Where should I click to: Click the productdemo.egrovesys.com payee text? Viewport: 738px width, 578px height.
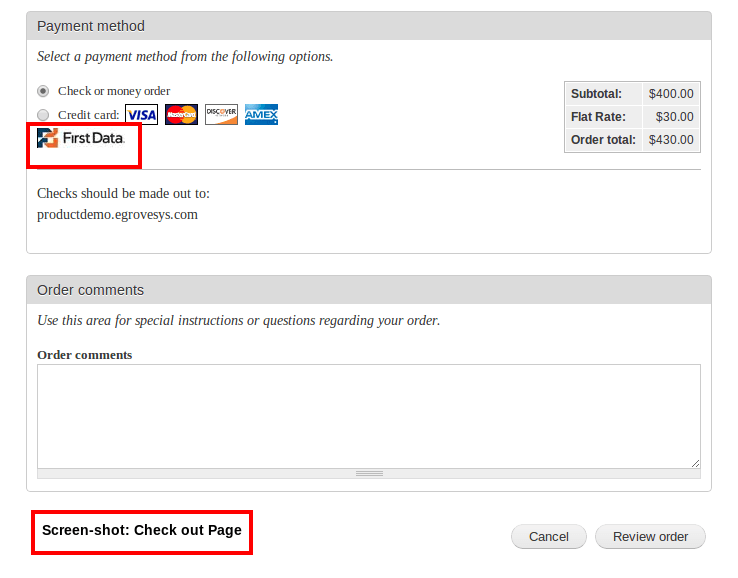117,214
